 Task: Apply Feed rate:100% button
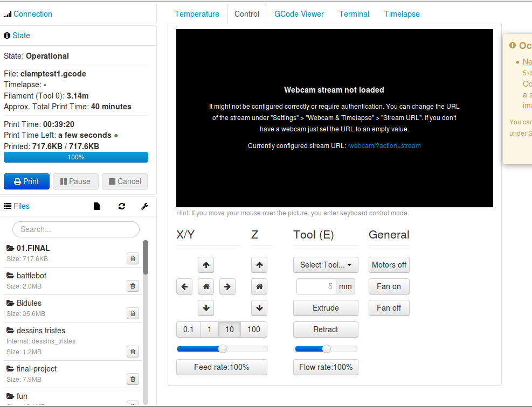pyautogui.click(x=222, y=367)
